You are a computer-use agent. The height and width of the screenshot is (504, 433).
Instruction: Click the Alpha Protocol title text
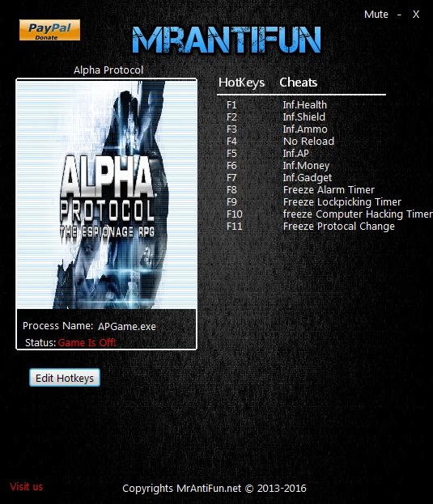(108, 70)
